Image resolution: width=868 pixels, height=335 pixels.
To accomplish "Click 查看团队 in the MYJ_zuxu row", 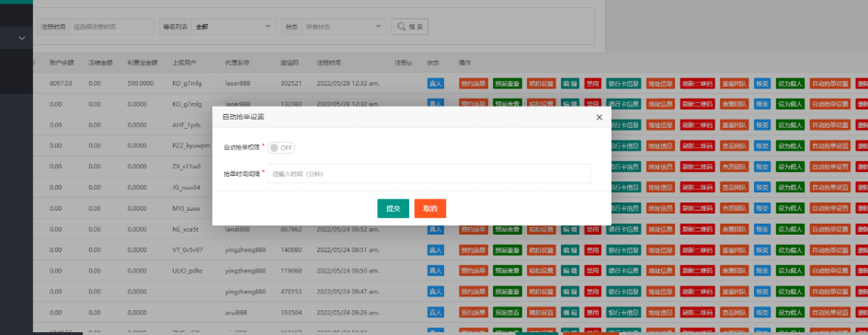I will pyautogui.click(x=734, y=208).
